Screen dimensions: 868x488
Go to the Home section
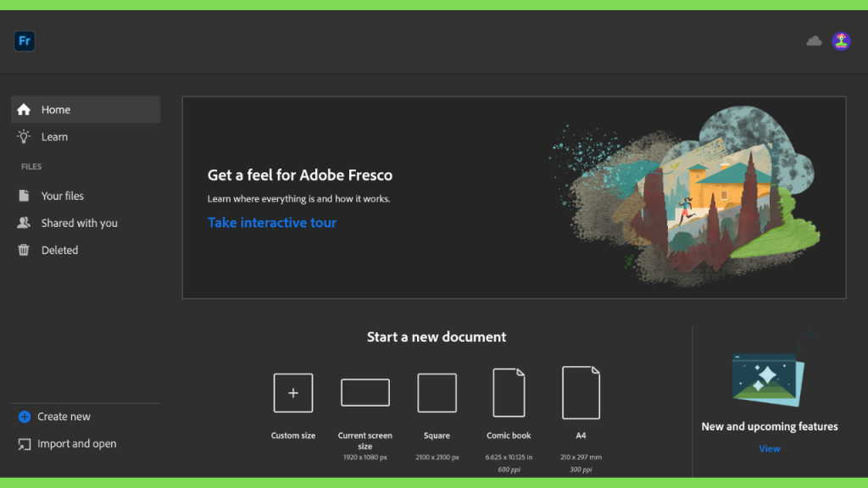pyautogui.click(x=86, y=109)
